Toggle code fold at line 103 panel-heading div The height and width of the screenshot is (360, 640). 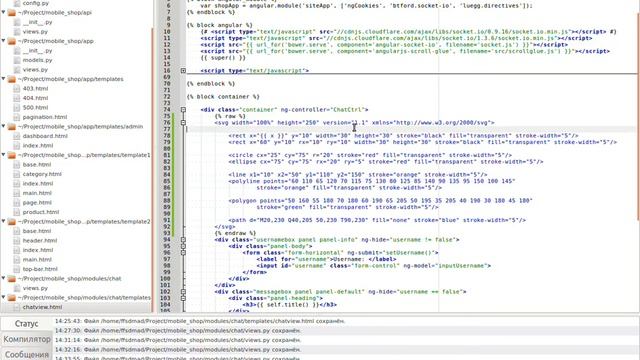tap(183, 298)
